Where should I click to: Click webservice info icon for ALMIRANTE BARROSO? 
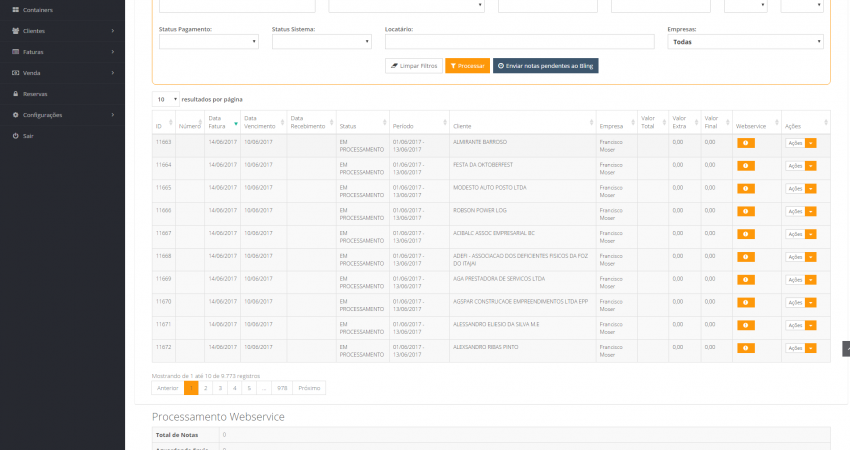[x=746, y=142]
